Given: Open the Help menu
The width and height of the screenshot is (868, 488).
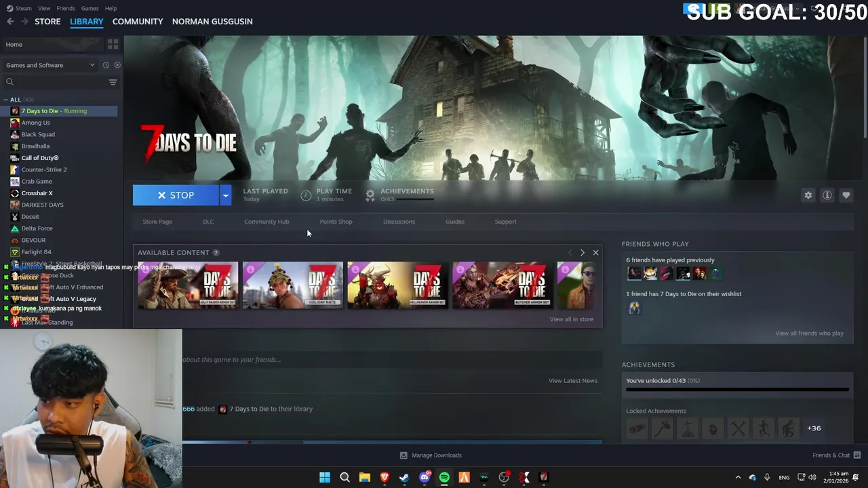Looking at the screenshot, I should click(111, 8).
